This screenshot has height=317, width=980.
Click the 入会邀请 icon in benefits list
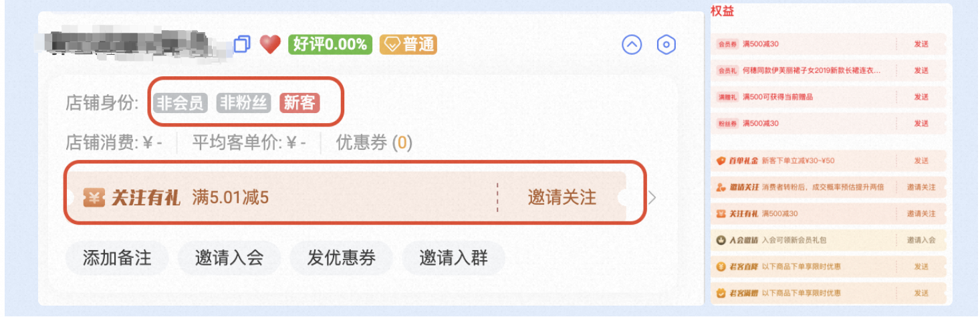click(x=721, y=240)
